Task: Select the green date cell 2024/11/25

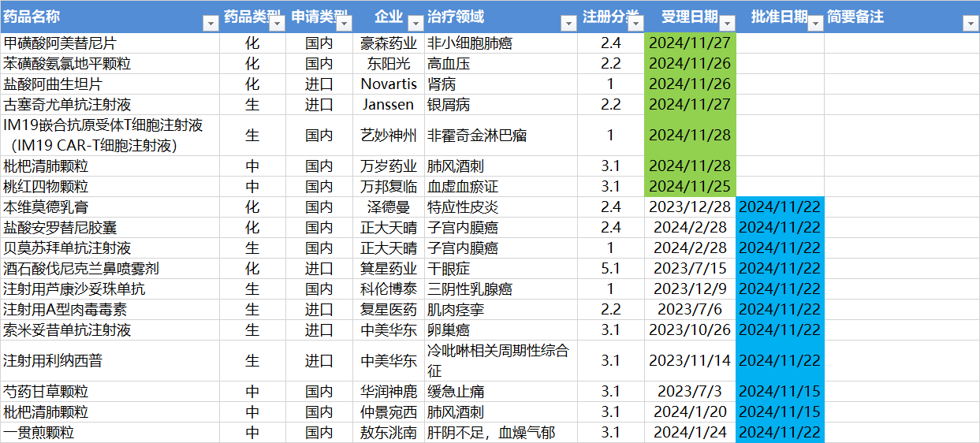Action: (x=690, y=187)
